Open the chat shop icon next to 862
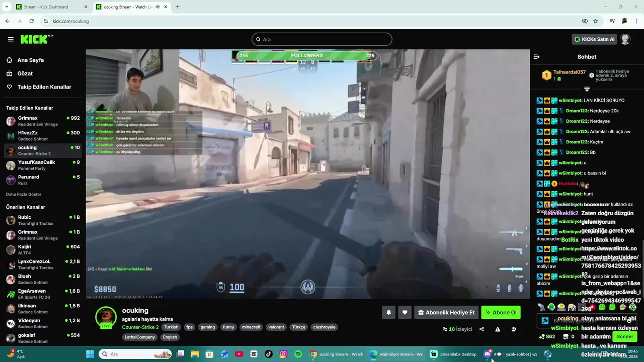 click(x=566, y=336)
